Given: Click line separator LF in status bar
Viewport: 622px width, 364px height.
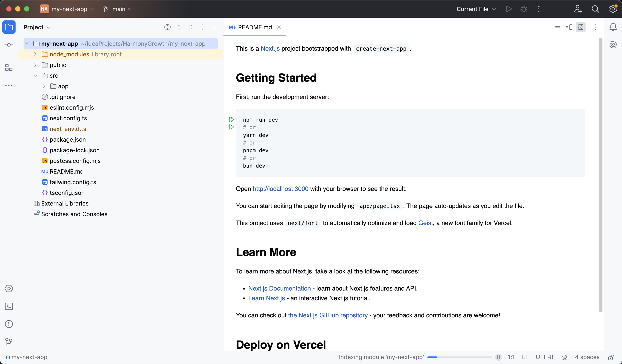Looking at the screenshot, I should point(525,357).
